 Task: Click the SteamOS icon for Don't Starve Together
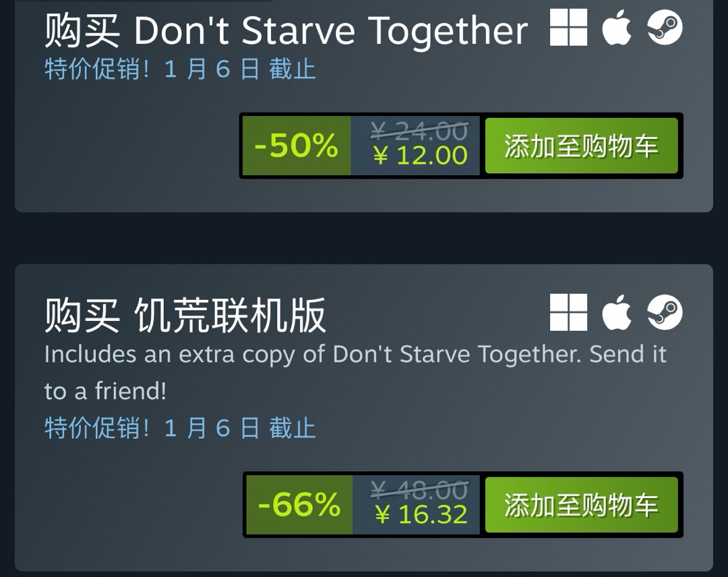(665, 28)
